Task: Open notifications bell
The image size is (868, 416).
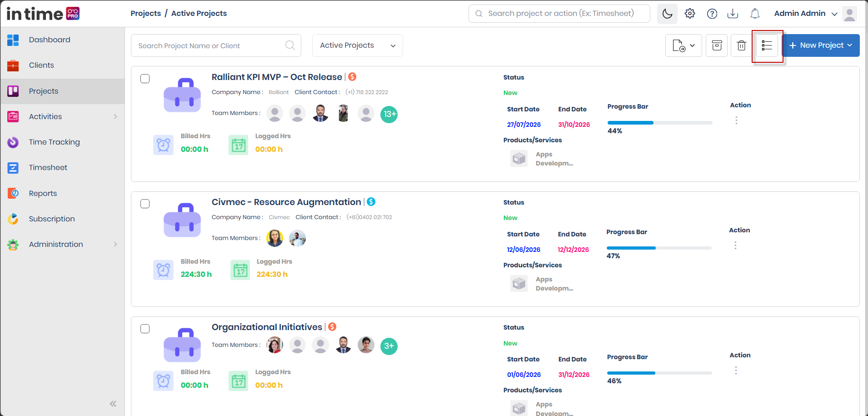Action: coord(755,14)
